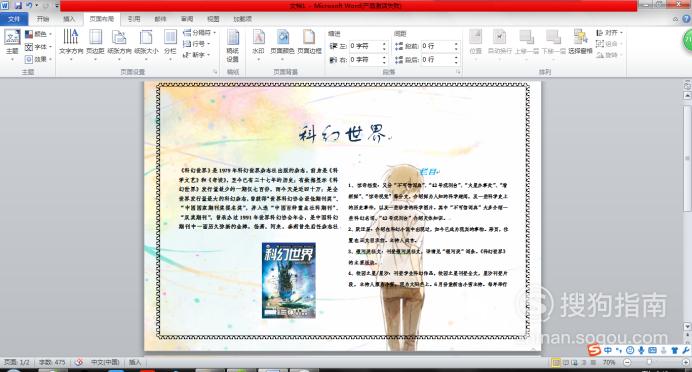692x372 pixels.
Task: Expand 分隔符 (Breaks) dropdown
Action: [199, 33]
